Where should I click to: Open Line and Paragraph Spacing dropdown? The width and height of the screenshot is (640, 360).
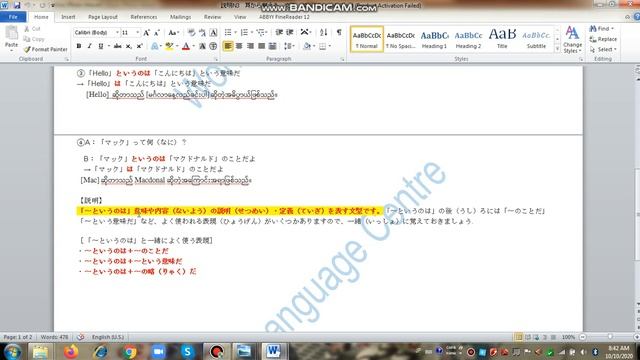pyautogui.click(x=289, y=46)
